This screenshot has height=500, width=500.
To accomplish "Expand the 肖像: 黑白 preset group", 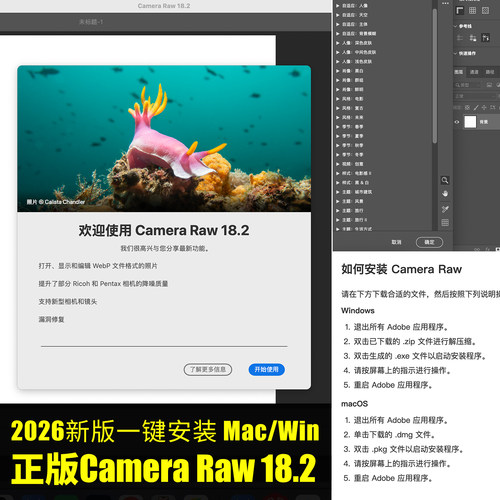I will pos(337,71).
